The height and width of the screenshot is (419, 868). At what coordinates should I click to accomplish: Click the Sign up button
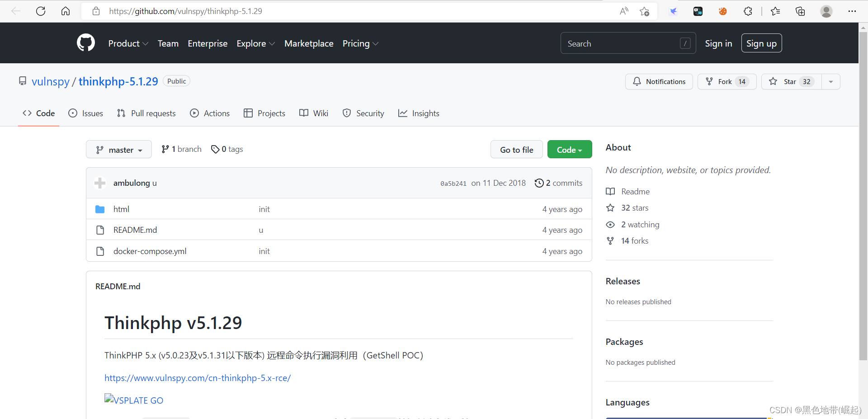[x=761, y=43]
